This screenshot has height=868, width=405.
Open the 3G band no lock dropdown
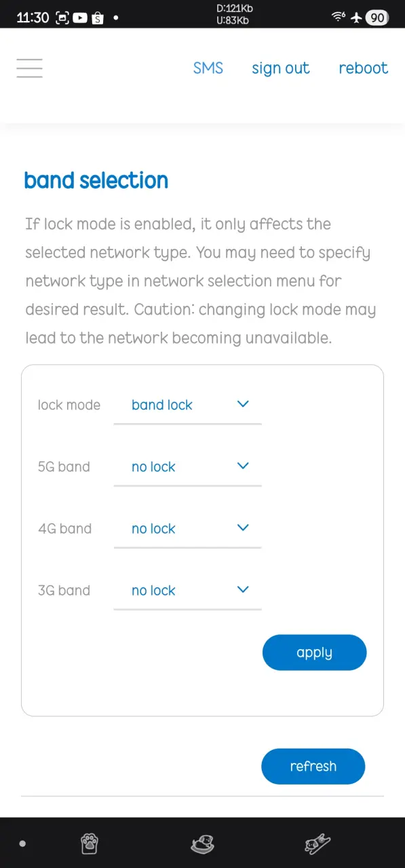[x=187, y=590]
